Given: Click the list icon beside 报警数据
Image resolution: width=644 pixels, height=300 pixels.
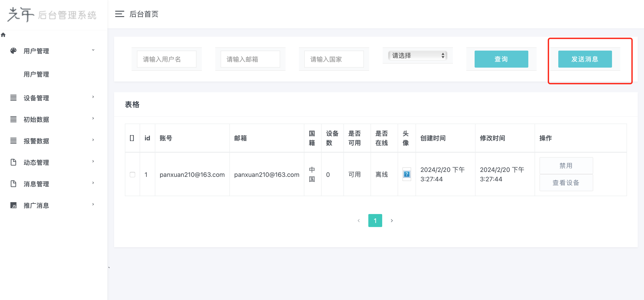Looking at the screenshot, I should click(13, 141).
